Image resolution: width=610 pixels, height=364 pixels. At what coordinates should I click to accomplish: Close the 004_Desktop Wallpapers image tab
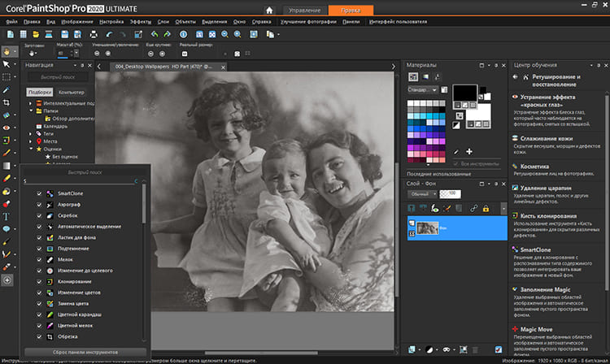pos(224,67)
